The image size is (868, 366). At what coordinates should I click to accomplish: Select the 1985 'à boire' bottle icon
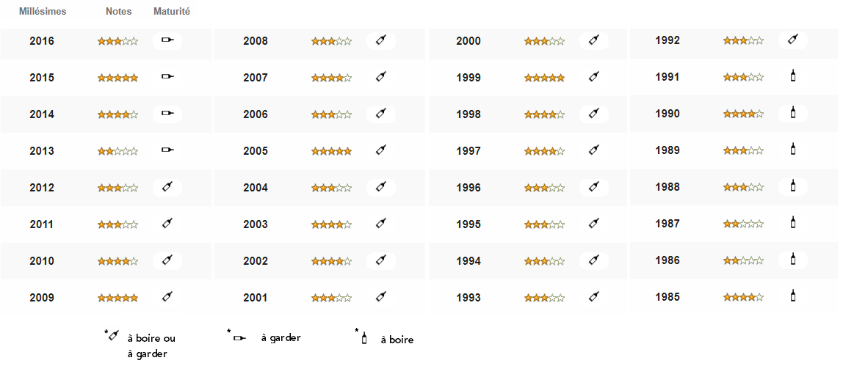pos(792,296)
